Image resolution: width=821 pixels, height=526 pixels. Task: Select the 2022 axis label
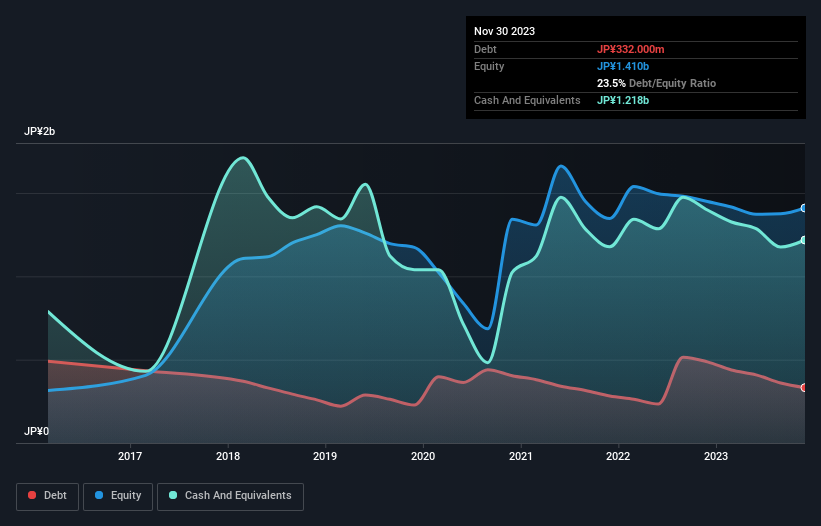[x=618, y=456]
